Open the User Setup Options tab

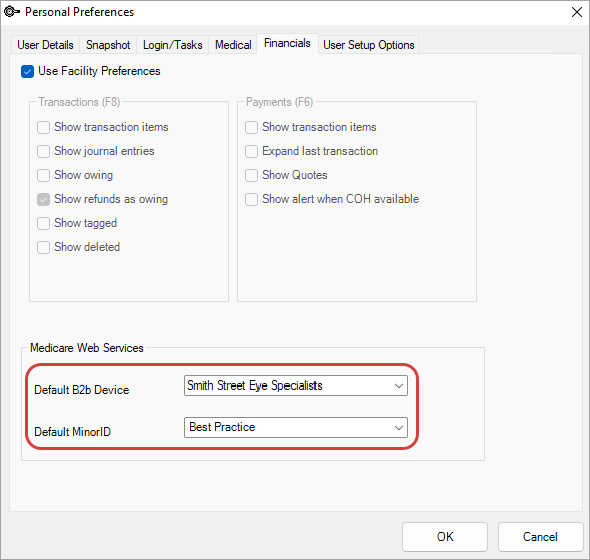(x=369, y=45)
